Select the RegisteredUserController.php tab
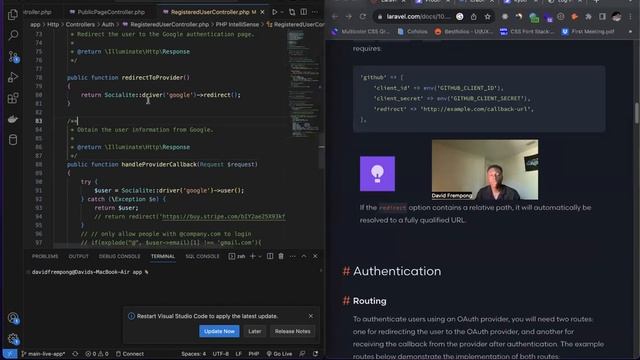 [x=209, y=12]
